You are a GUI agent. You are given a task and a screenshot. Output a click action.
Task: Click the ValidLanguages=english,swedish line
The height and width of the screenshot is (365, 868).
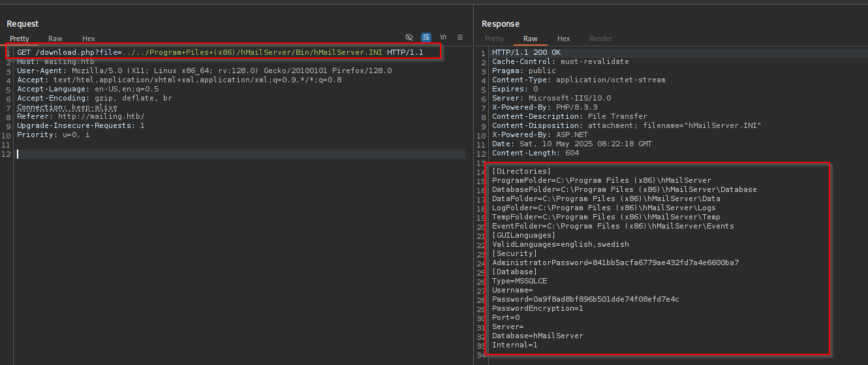pos(561,244)
